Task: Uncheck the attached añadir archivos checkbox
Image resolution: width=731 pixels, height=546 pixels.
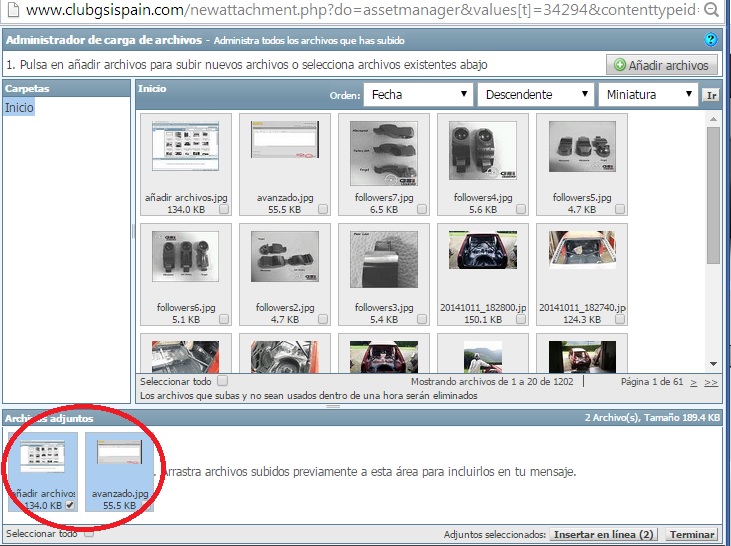Action: 70,506
